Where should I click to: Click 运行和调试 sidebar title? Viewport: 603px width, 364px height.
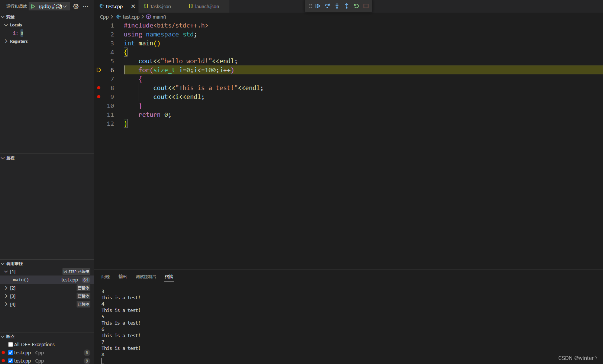(x=16, y=6)
